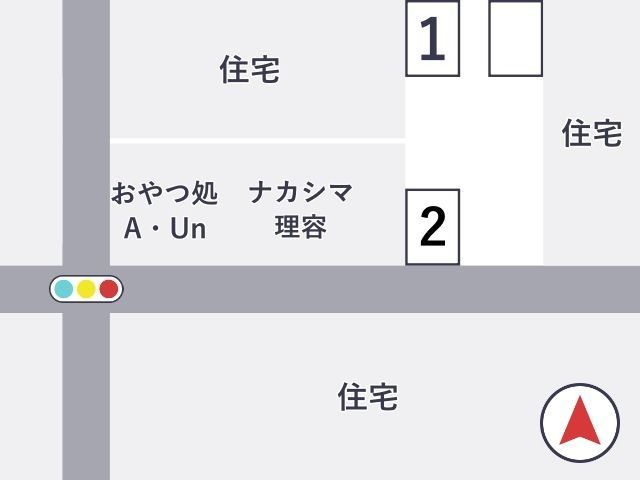Screen dimensions: 640x480
Task: Click the 住宅 label below the horizontal road
Action: 368,397
